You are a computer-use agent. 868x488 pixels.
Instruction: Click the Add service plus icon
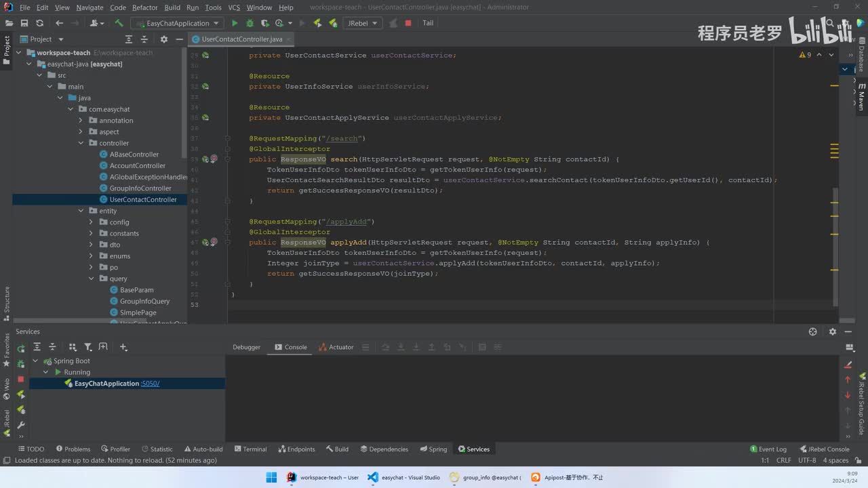(x=123, y=347)
